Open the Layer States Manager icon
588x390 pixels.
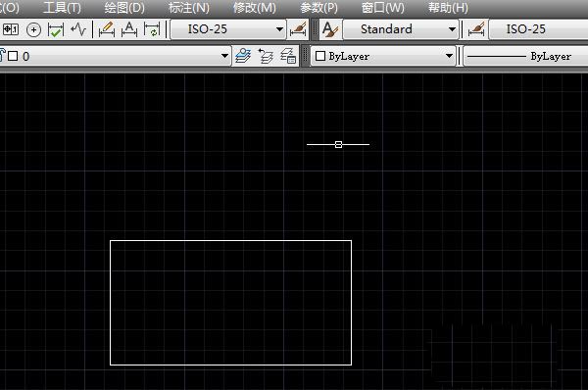click(288, 56)
